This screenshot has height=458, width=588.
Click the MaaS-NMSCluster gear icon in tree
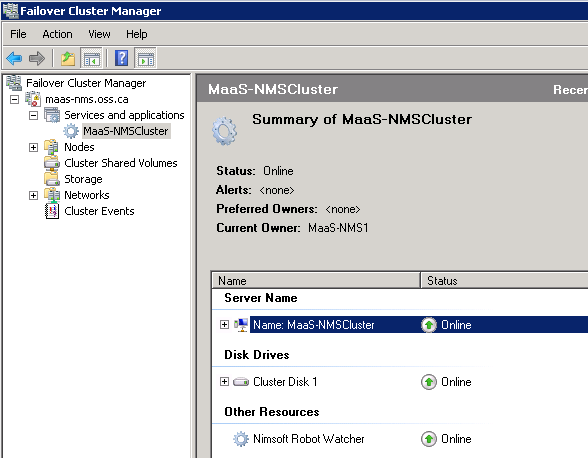point(71,131)
